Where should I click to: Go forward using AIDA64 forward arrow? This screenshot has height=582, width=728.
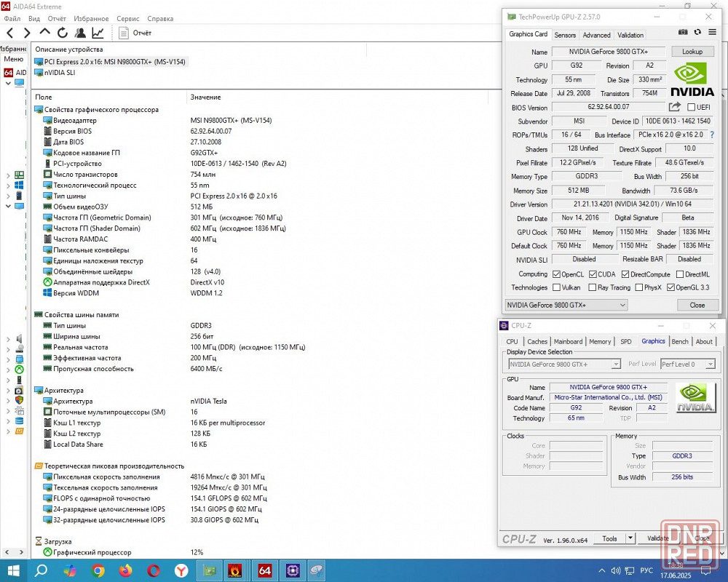click(27, 33)
